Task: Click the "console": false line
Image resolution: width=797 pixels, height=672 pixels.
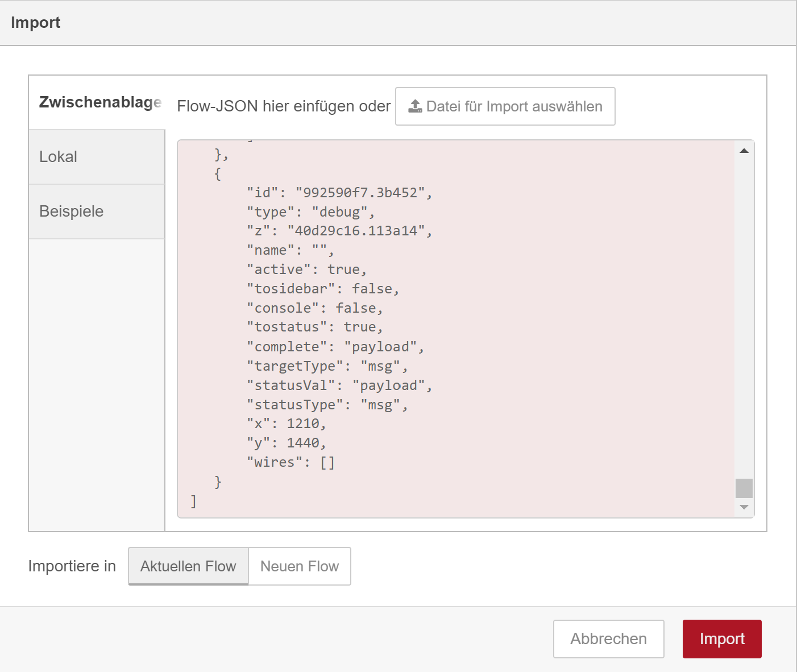Action: [315, 308]
